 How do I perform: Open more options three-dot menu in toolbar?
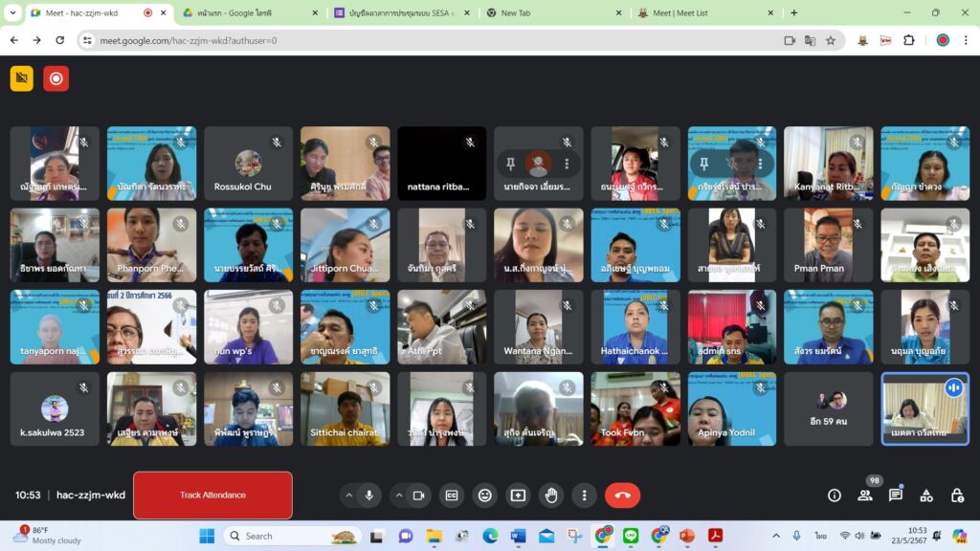coord(584,496)
